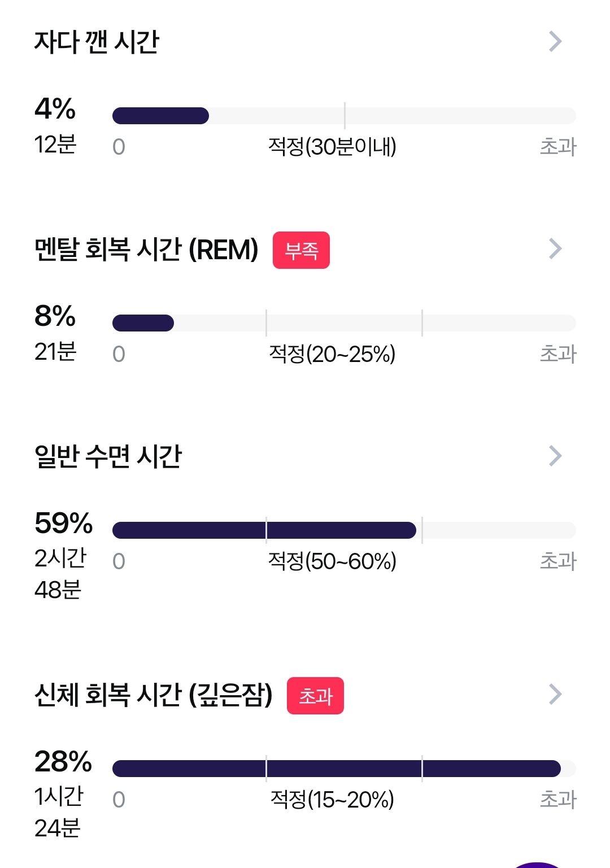Viewport: 610px width, 868px height.
Task: Select the 일반 수면 시간 heading
Action: pos(108,456)
